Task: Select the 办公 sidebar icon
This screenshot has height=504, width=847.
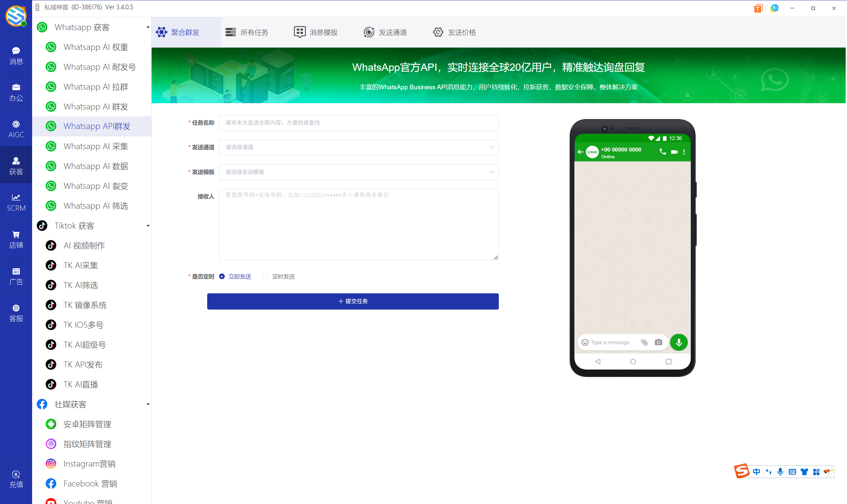Action: (x=16, y=92)
